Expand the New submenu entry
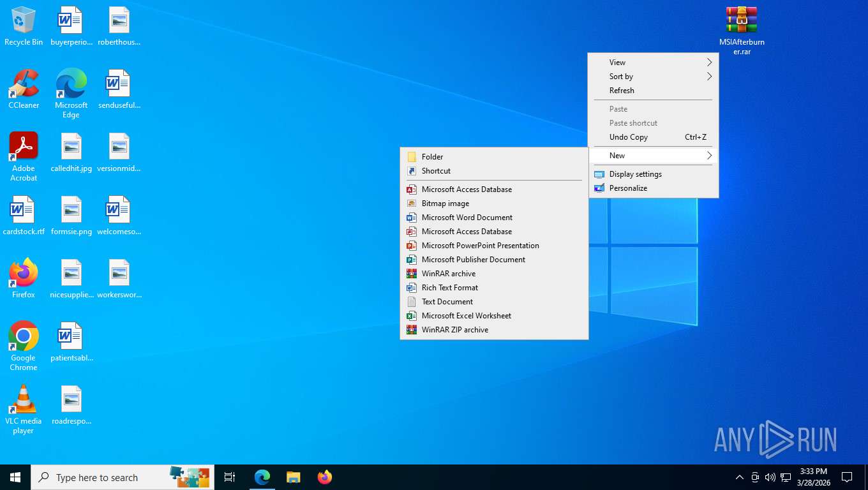 [654, 156]
